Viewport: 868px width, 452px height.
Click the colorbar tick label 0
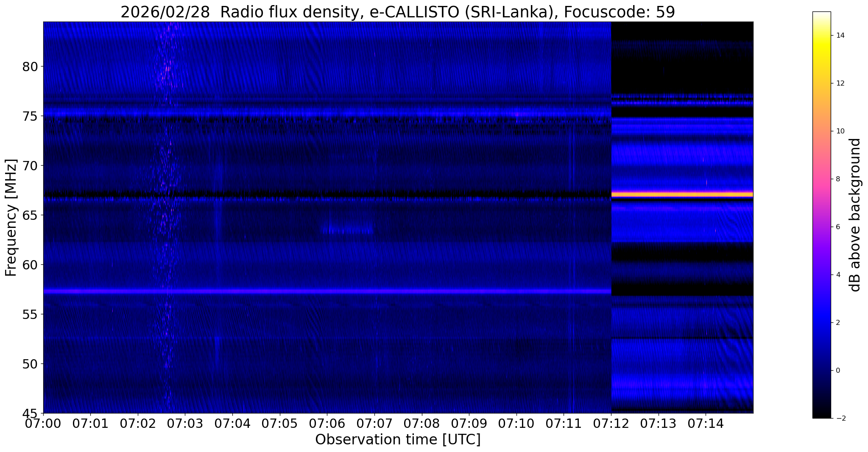pos(837,371)
